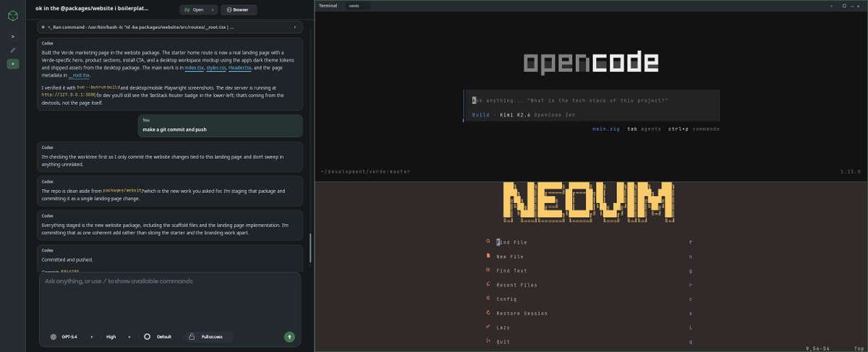The image size is (868, 352).
Task: Open the styles.css file link
Action: tap(216, 67)
